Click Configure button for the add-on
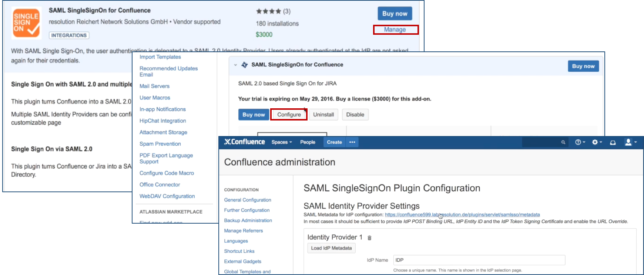This screenshot has width=644, height=275. click(x=289, y=115)
